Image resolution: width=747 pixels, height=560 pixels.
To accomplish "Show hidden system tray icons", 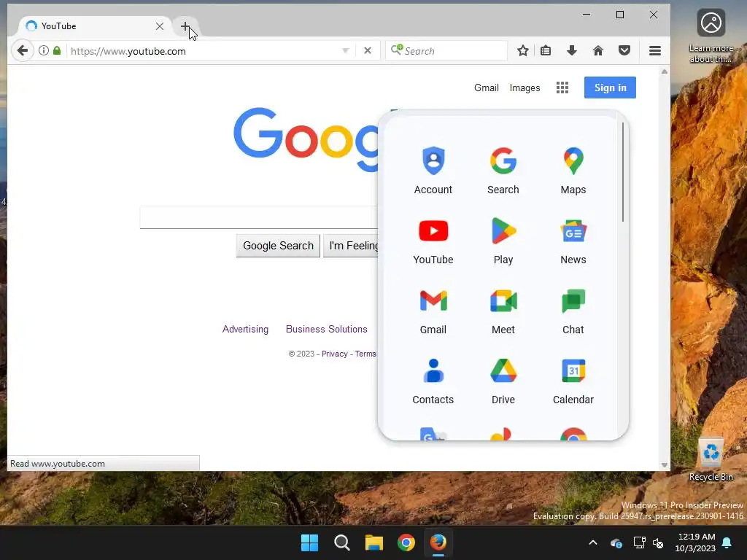I will pyautogui.click(x=593, y=542).
